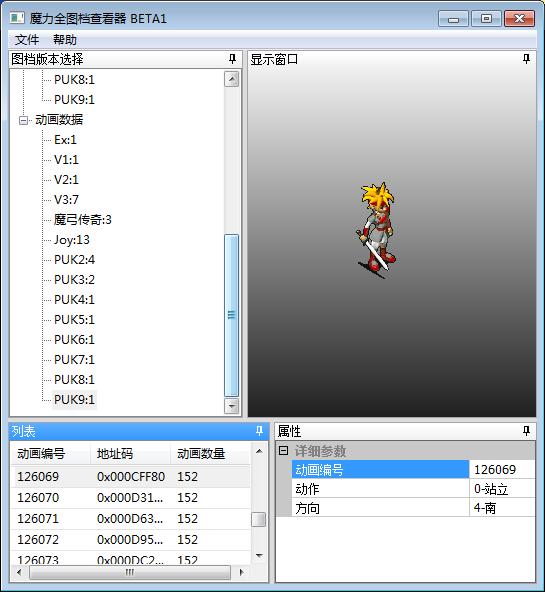Select list row 126072

coord(131,540)
